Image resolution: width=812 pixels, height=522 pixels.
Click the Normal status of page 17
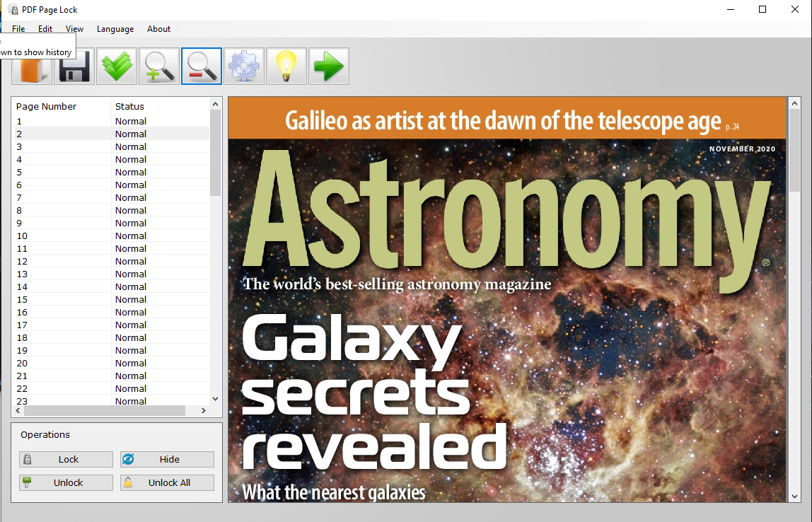coord(130,325)
